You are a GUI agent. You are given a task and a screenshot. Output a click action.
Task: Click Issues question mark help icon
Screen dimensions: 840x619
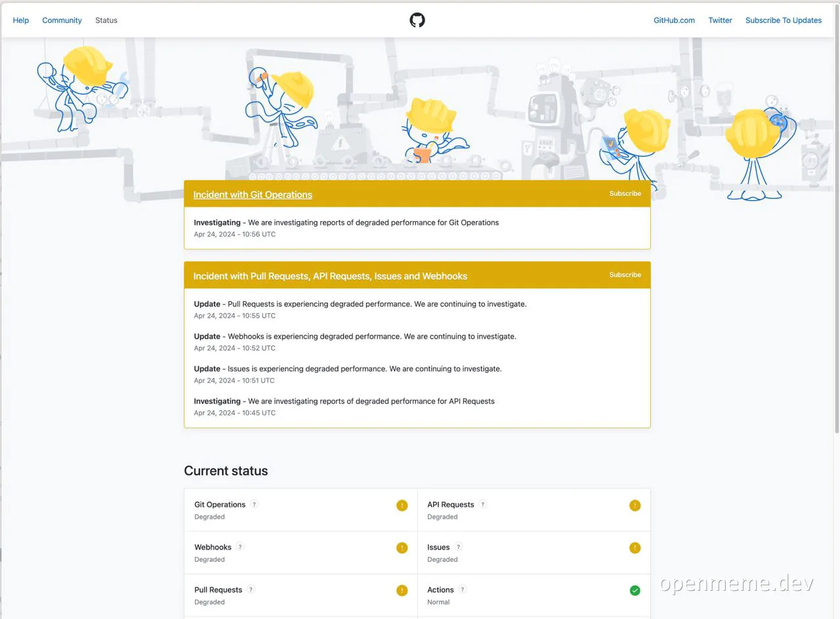[459, 547]
